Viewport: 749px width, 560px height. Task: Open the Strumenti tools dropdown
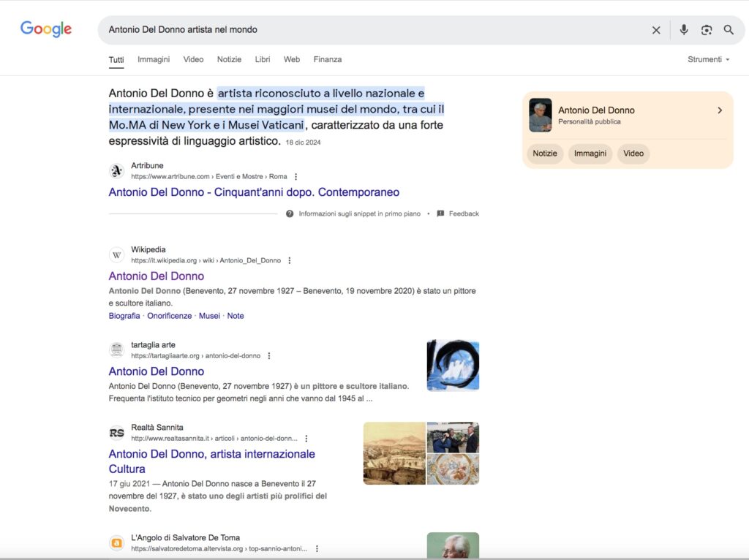coord(708,60)
